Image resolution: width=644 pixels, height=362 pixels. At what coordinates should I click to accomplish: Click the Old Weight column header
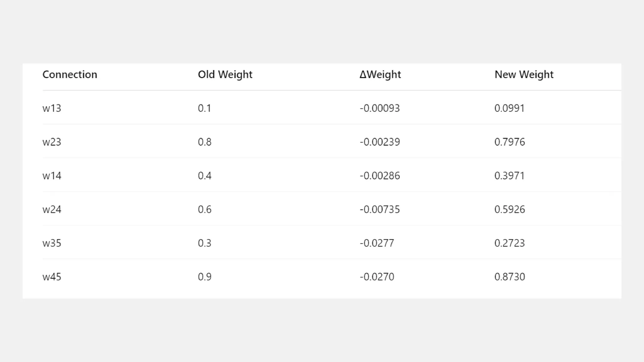[x=225, y=74]
